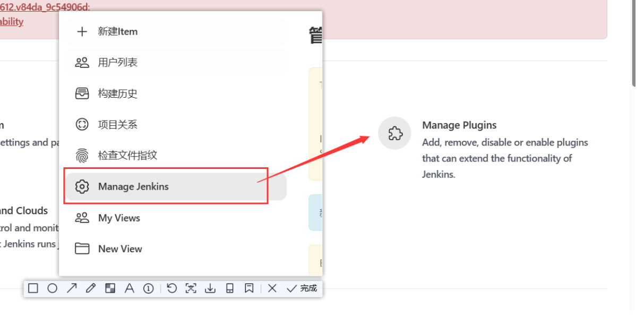Viewport: 644px width, 315px height.
Task: Click the 'ability' link in the red warning banner
Action: [12, 21]
